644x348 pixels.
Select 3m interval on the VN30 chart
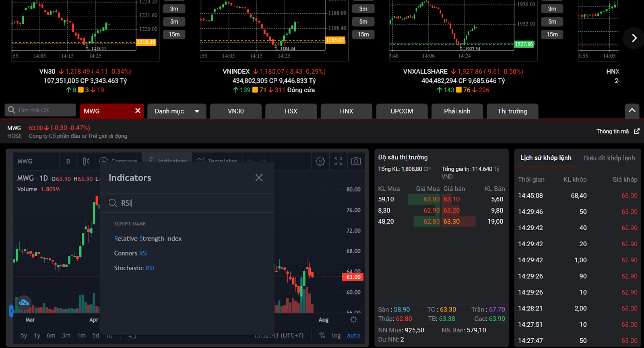click(174, 9)
